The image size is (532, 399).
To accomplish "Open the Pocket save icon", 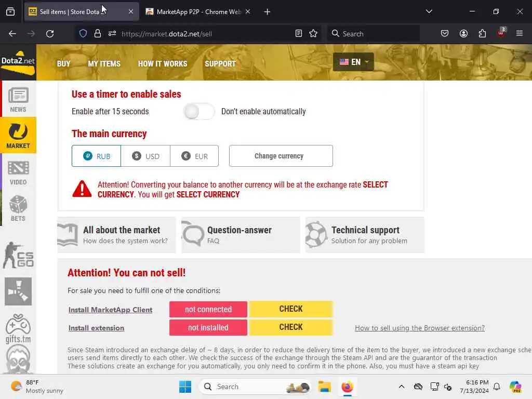I will click(445, 34).
